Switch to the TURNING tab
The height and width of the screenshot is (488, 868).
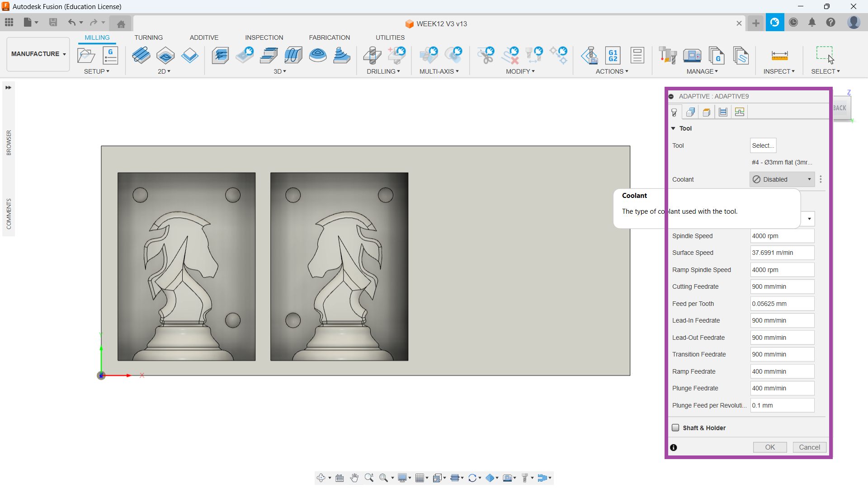click(148, 38)
